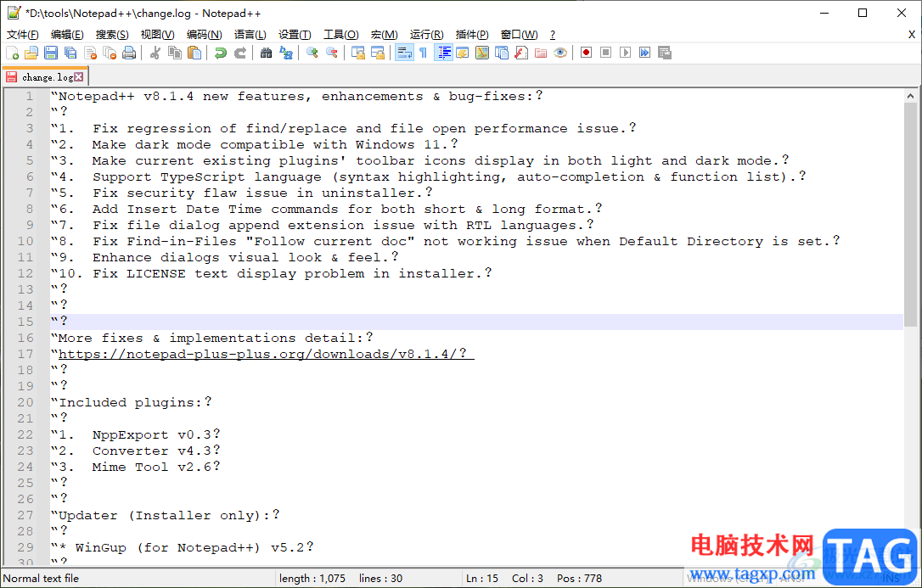Toggle the Monitoring eye icon
This screenshot has width=922, height=588.
coord(560,53)
